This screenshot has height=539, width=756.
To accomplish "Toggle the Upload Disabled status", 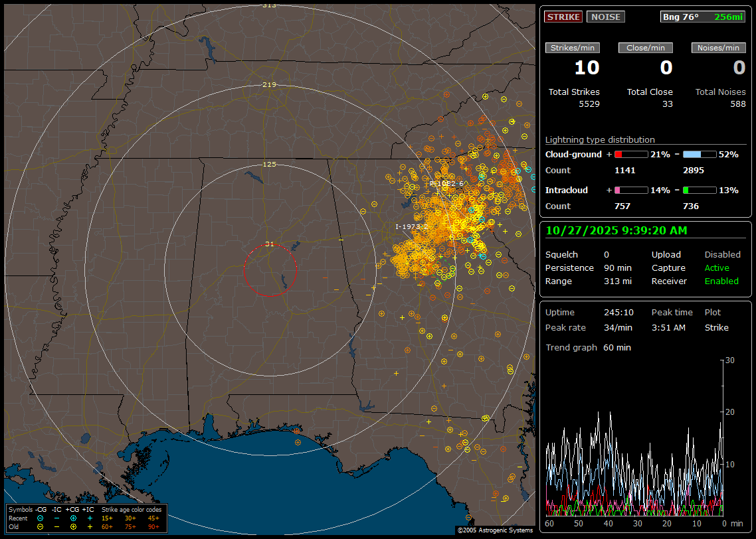I will click(x=722, y=255).
